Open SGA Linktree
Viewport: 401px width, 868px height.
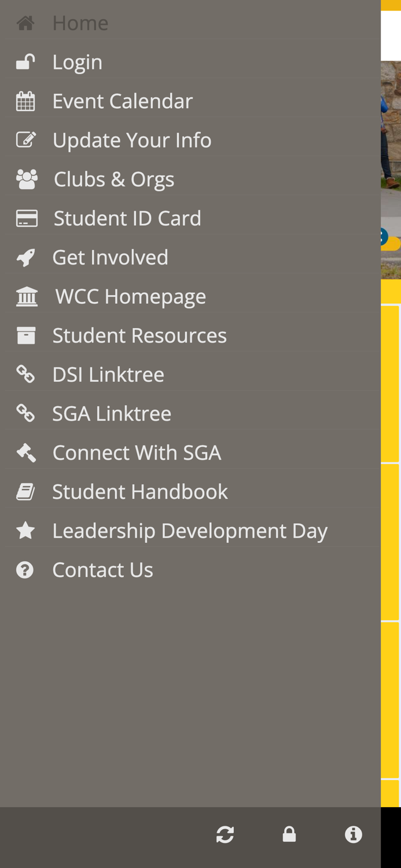(x=112, y=413)
